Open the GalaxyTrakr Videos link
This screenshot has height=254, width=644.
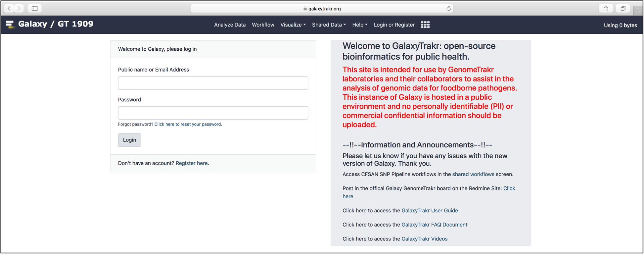(424, 239)
